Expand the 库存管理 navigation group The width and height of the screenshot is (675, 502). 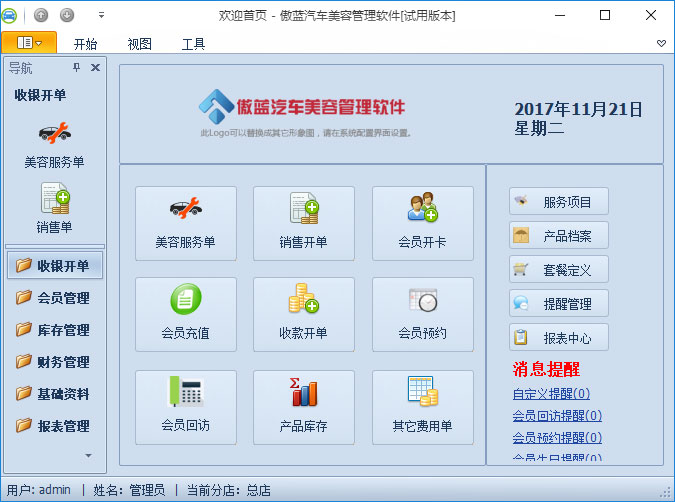54,330
